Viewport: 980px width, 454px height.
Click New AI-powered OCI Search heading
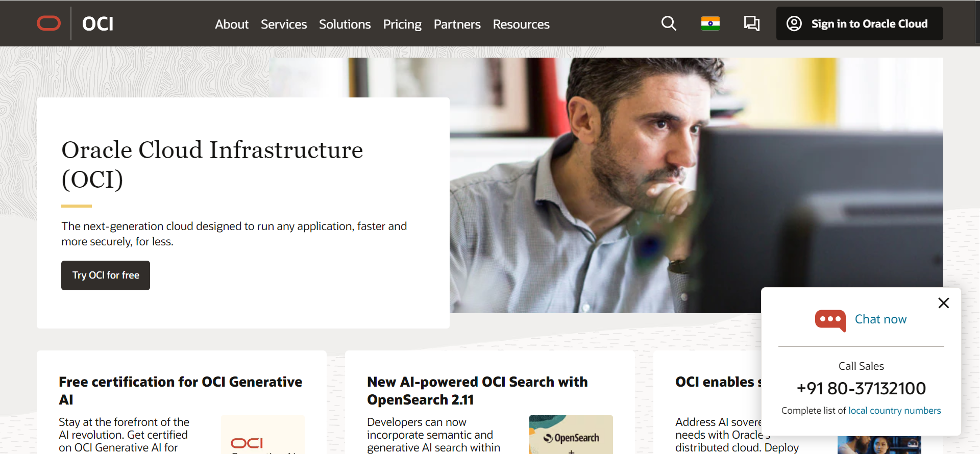click(477, 391)
